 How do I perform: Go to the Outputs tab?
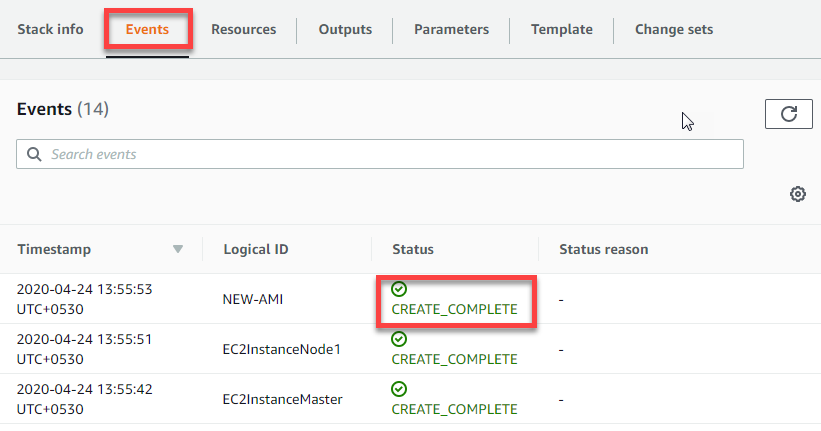pos(345,29)
